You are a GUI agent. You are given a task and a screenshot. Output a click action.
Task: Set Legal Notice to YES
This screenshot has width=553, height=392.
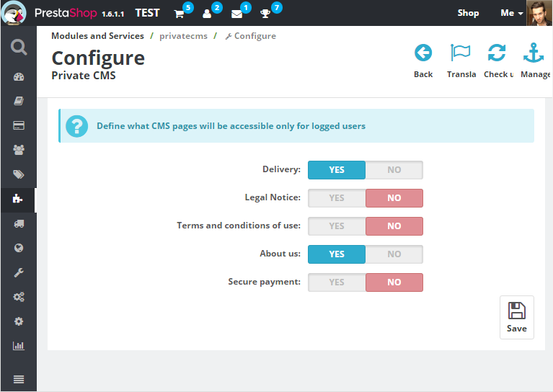pyautogui.click(x=337, y=198)
